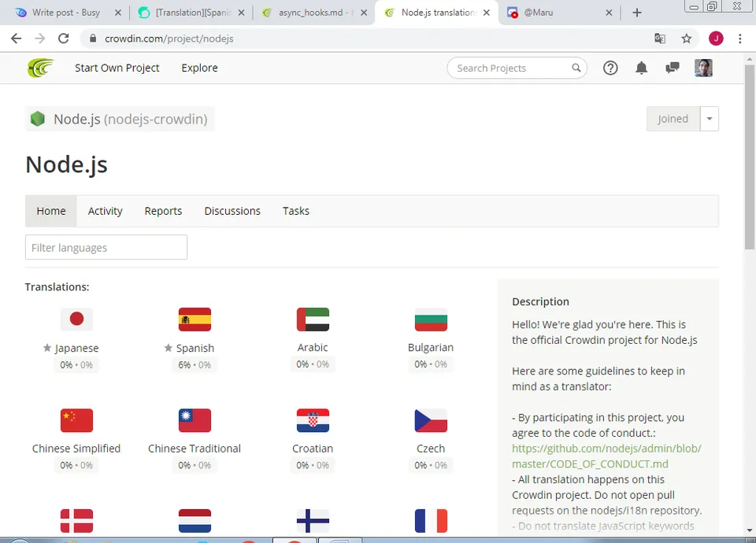The height and width of the screenshot is (543, 756).
Task: Switch to the Tasks tab
Action: (x=296, y=211)
